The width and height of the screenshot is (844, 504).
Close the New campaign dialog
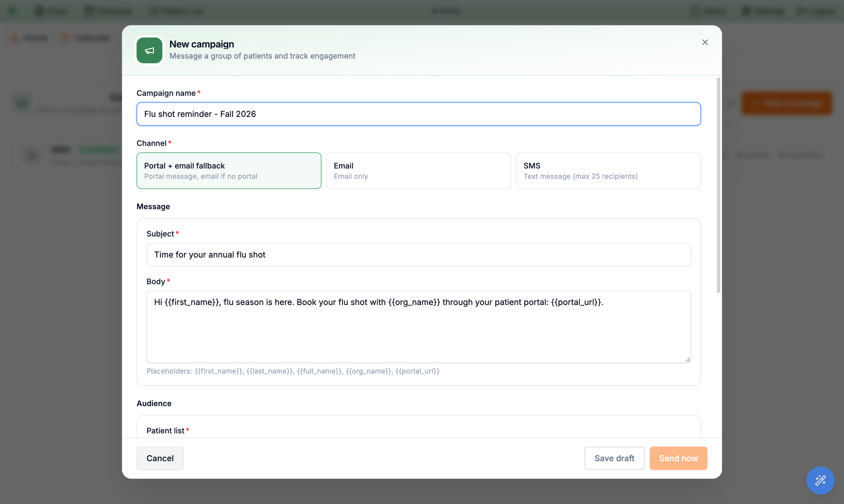click(705, 42)
